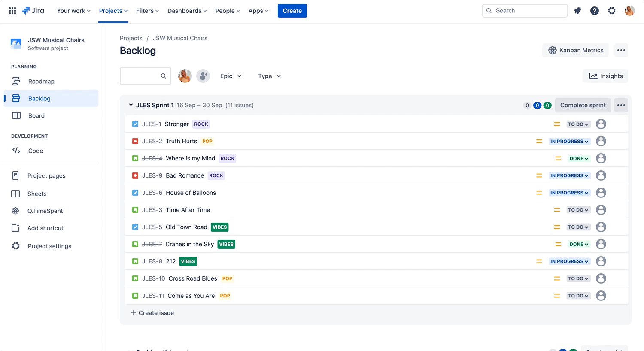
Task: Open the Apps menu
Action: coord(258,11)
